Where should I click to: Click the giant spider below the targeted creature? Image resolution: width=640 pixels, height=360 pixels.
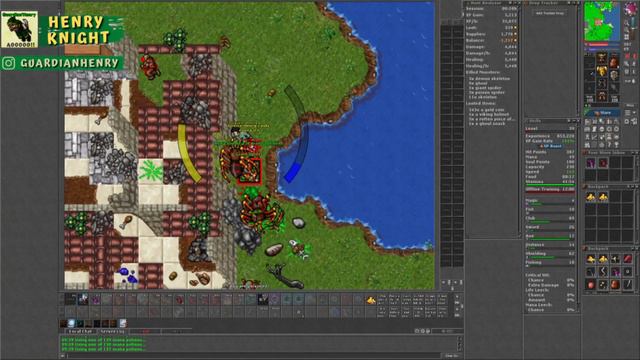(261, 211)
